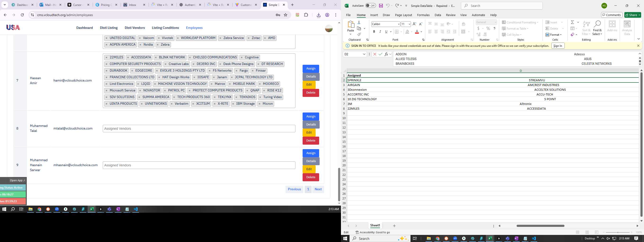Toggle Bold formatting in Excel

(x=374, y=32)
